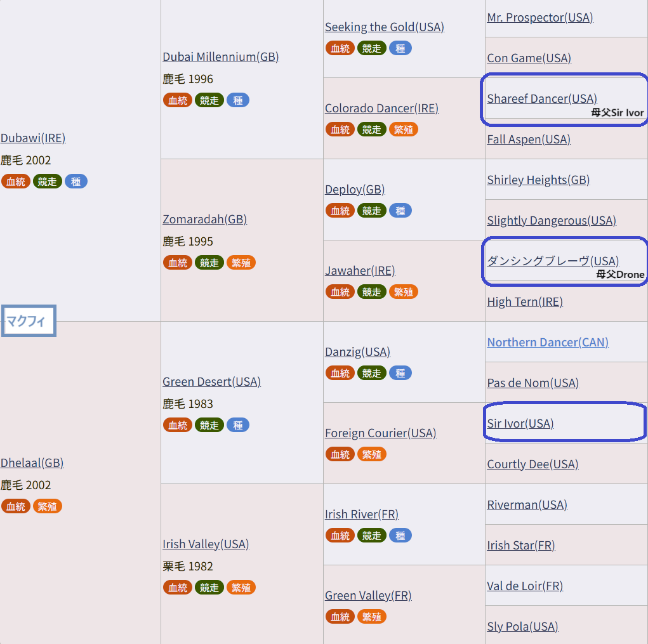
Task: Open the Jawaher(IRE) link
Action: (359, 270)
